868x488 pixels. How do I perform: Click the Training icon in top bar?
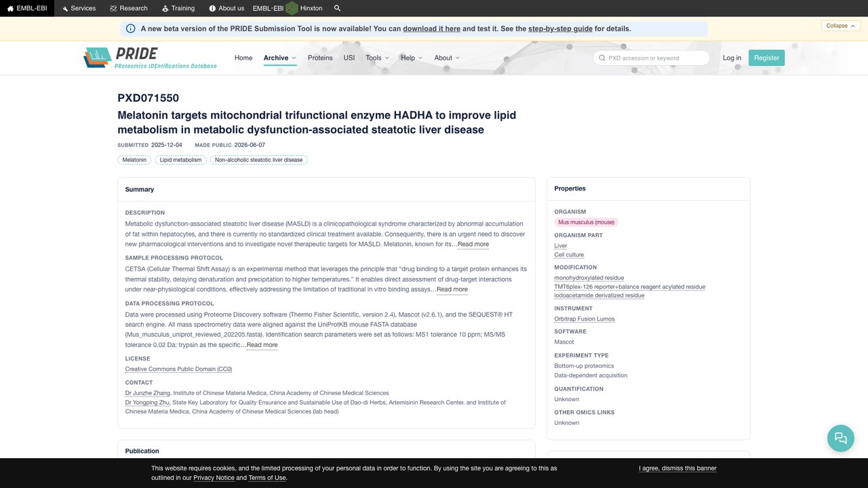pos(165,8)
